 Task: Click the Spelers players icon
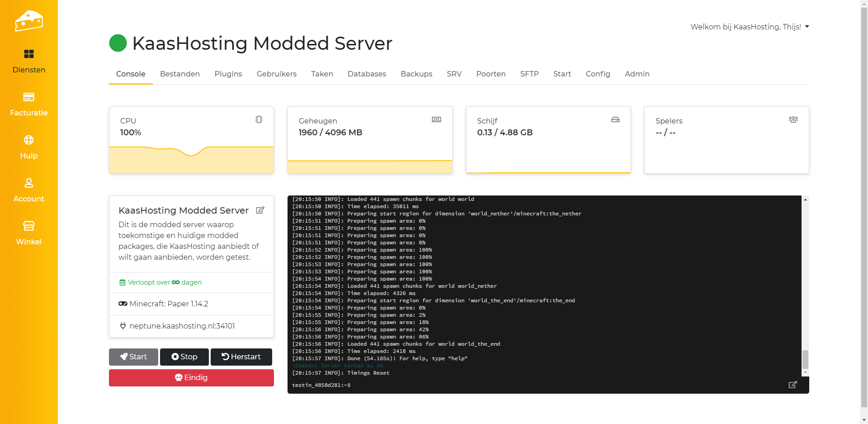(x=793, y=119)
